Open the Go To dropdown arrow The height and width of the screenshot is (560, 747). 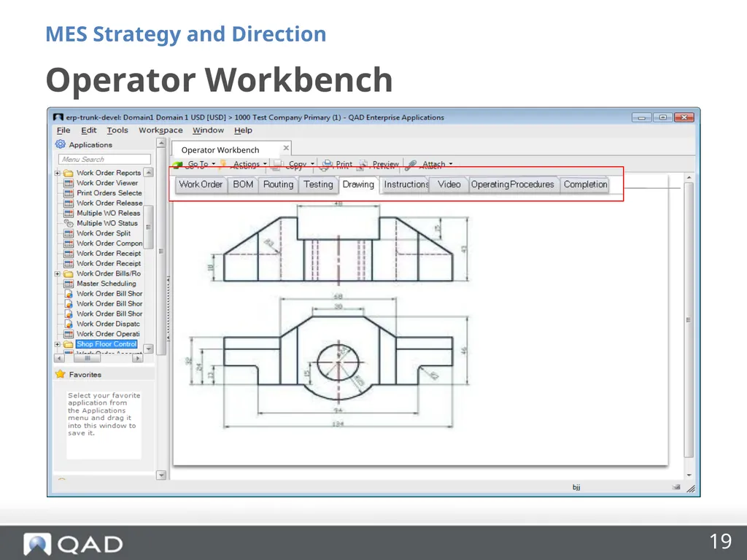[214, 164]
